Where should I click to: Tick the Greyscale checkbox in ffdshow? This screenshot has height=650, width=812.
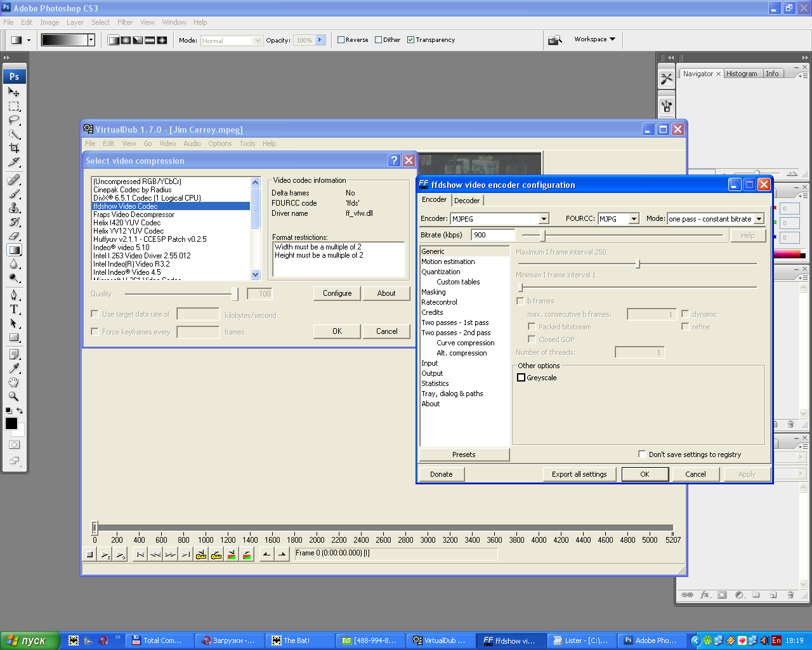click(521, 378)
